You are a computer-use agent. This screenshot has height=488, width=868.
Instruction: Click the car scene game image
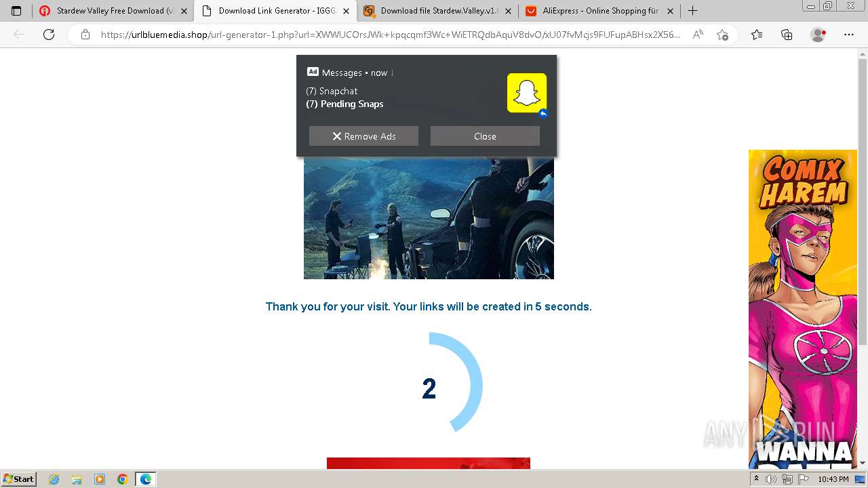pos(429,218)
